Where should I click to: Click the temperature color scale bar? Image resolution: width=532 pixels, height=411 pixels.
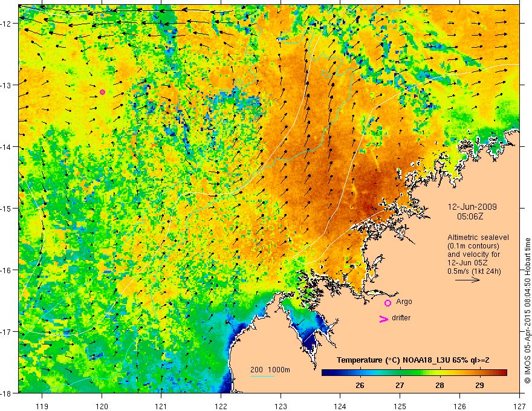(414, 373)
